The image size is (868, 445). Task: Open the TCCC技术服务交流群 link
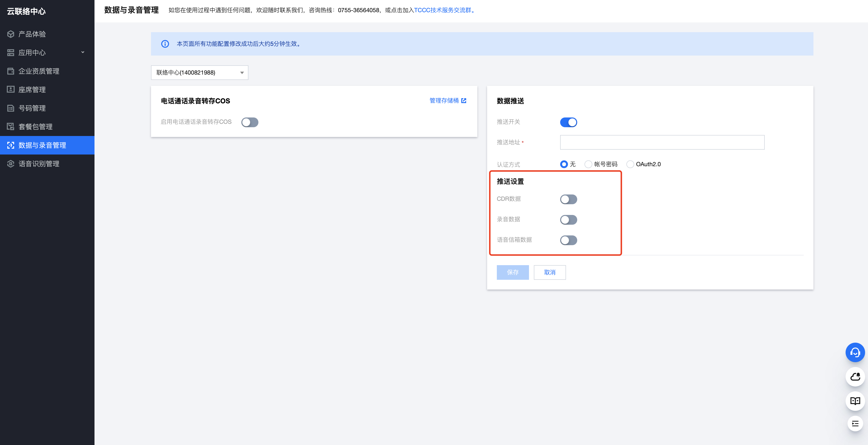tap(443, 10)
